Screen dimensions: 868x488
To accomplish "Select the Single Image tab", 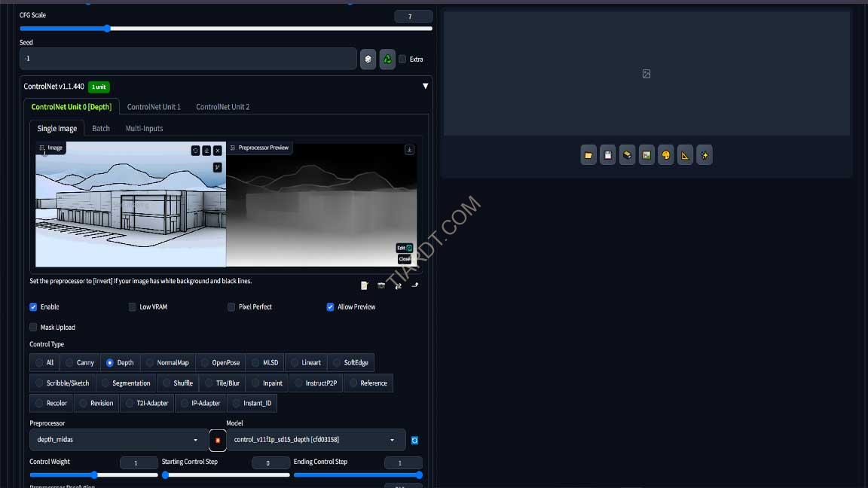I will (x=57, y=128).
